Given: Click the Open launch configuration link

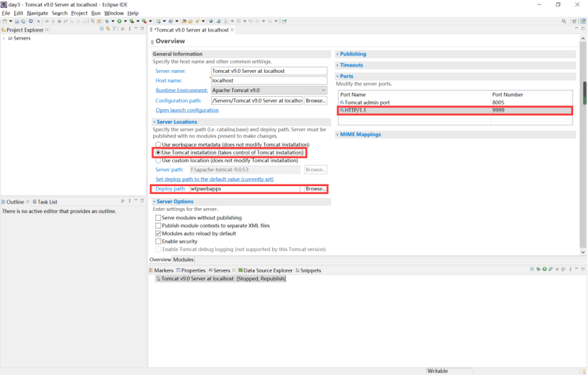Looking at the screenshot, I should click(187, 110).
